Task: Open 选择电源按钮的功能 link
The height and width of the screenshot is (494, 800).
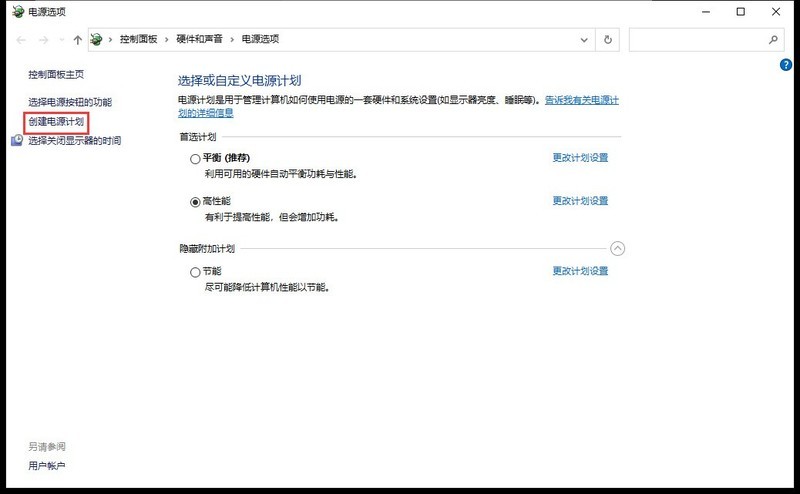Action: [70, 102]
